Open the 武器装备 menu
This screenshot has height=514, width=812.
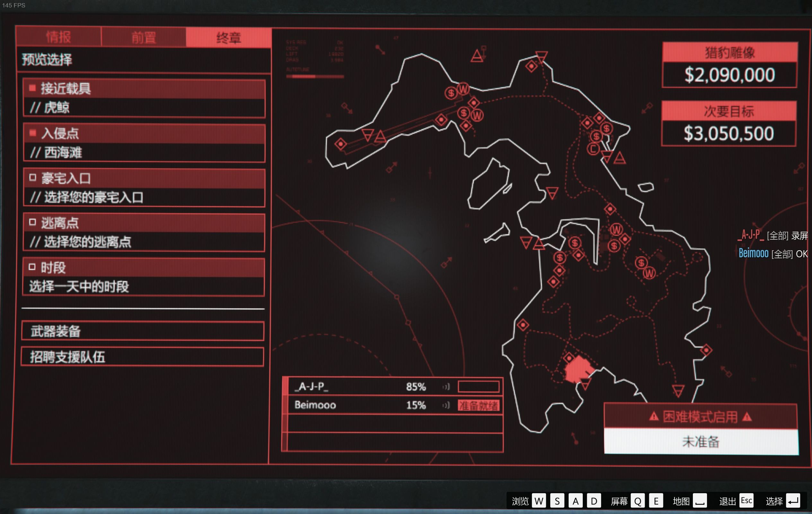click(143, 331)
